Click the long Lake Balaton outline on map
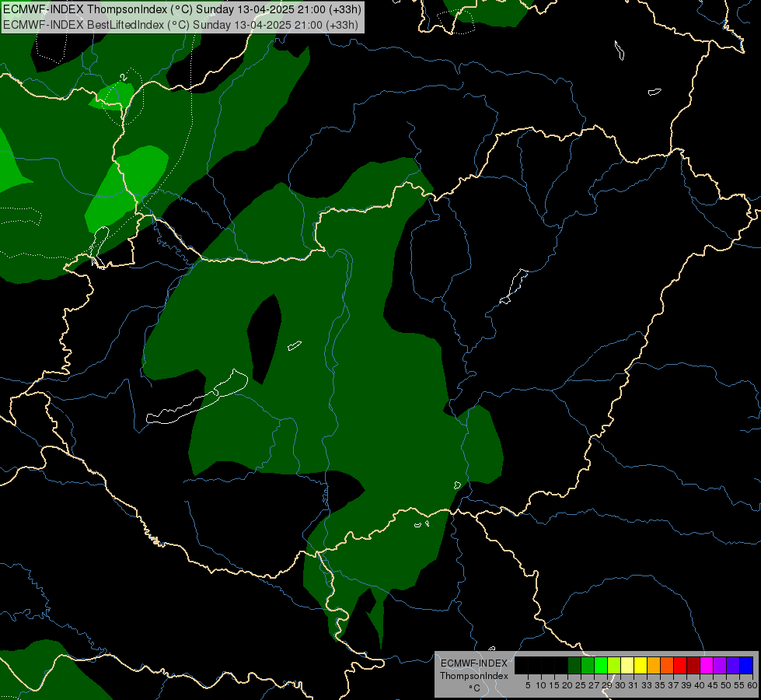 [197, 397]
